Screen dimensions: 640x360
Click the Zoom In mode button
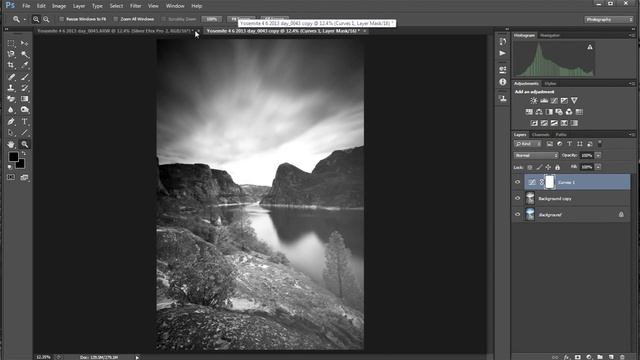click(36, 19)
